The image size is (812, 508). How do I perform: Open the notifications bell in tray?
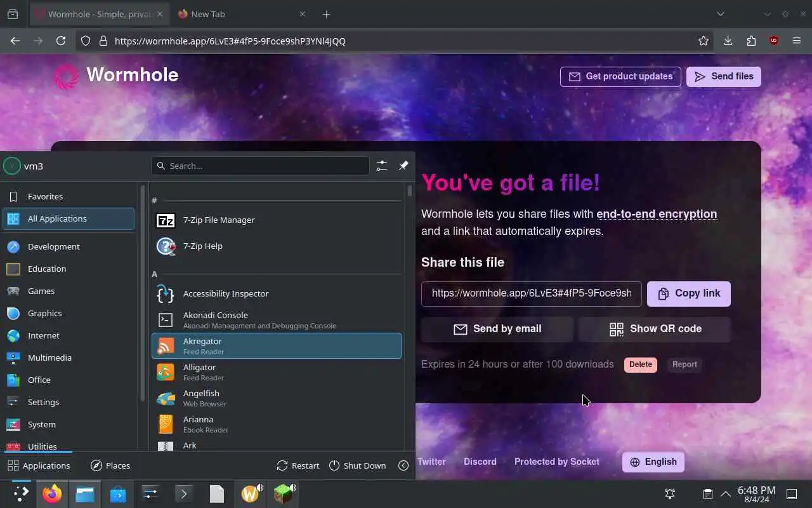pyautogui.click(x=669, y=493)
